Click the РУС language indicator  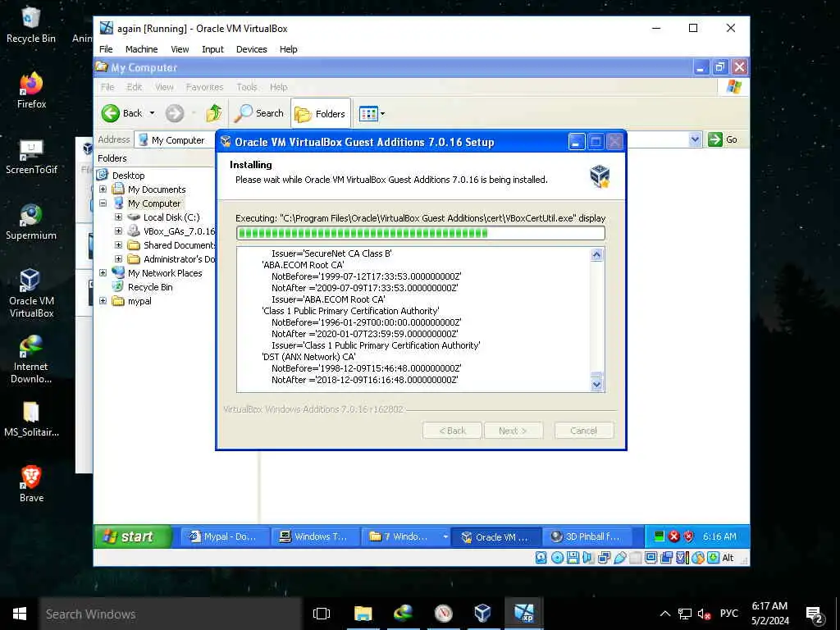click(728, 614)
